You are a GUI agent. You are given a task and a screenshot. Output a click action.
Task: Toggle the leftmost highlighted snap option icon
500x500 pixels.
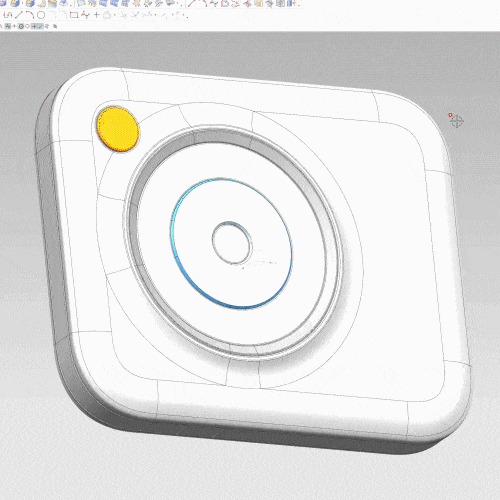[8, 26]
